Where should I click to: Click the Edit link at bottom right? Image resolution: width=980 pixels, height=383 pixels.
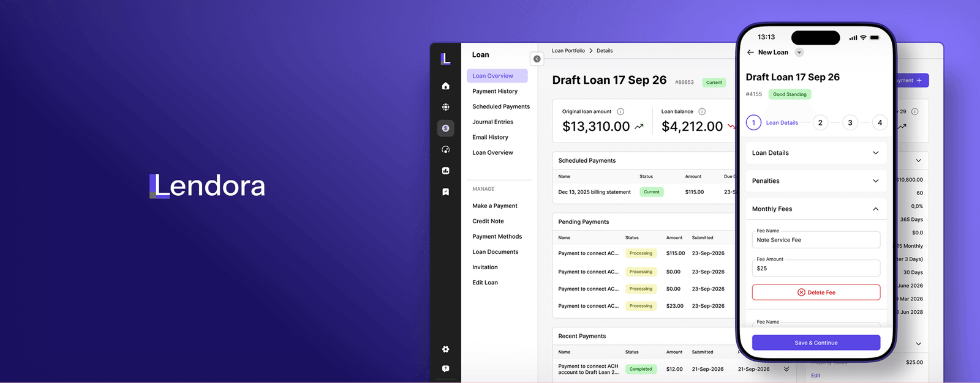tap(815, 376)
